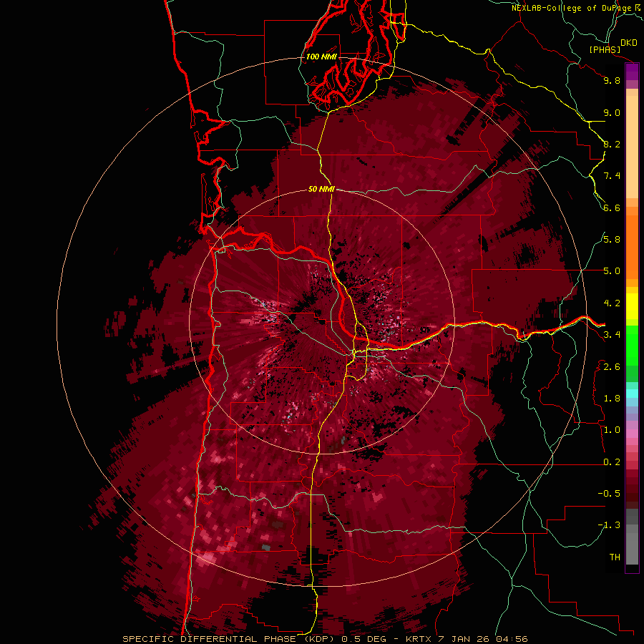Click the 50 NMI range ring label

tap(321, 189)
